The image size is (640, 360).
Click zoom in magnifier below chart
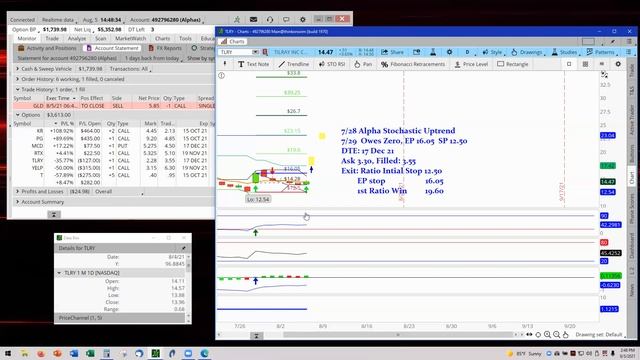pyautogui.click(x=547, y=335)
